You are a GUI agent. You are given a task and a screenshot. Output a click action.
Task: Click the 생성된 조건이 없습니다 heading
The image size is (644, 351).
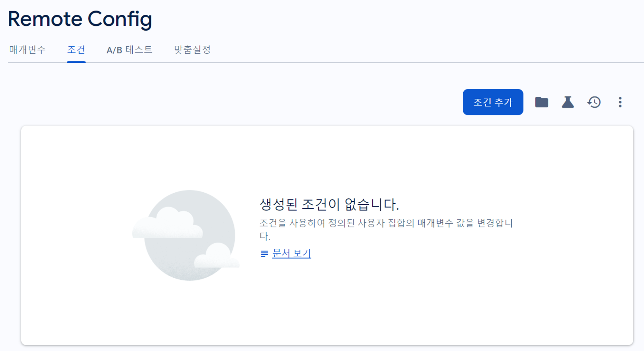pyautogui.click(x=329, y=204)
